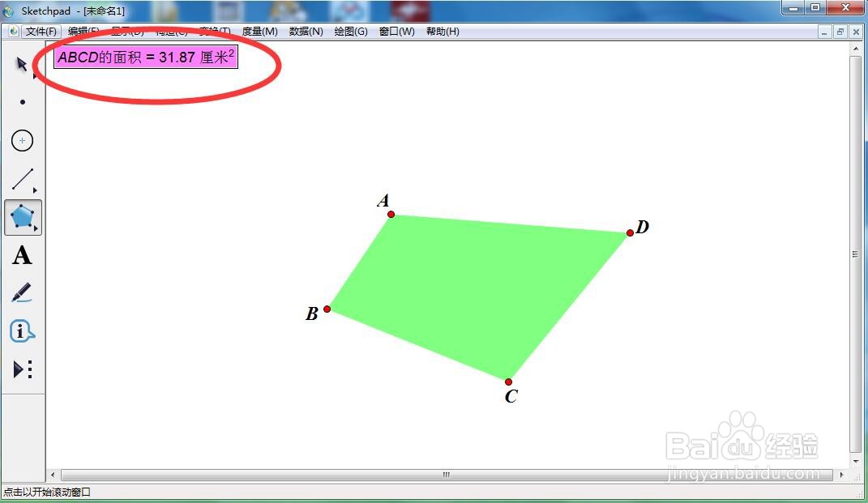Open the Custom Tools icon

23,369
